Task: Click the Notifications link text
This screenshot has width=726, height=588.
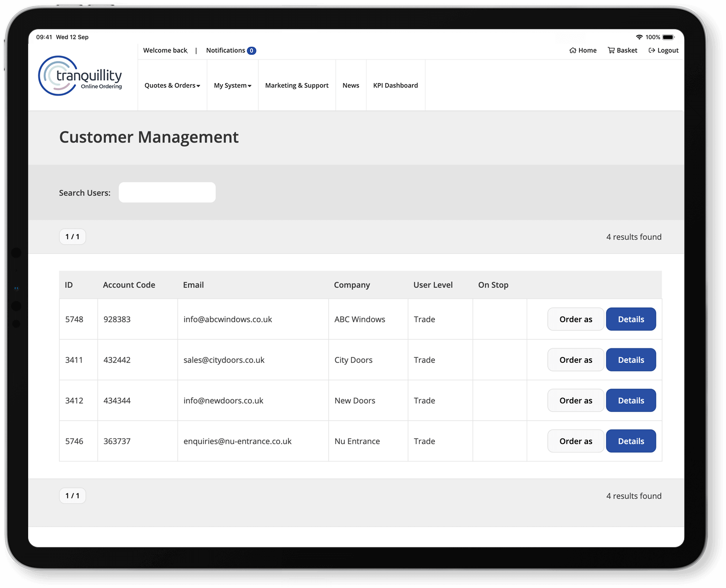Action: pyautogui.click(x=226, y=50)
